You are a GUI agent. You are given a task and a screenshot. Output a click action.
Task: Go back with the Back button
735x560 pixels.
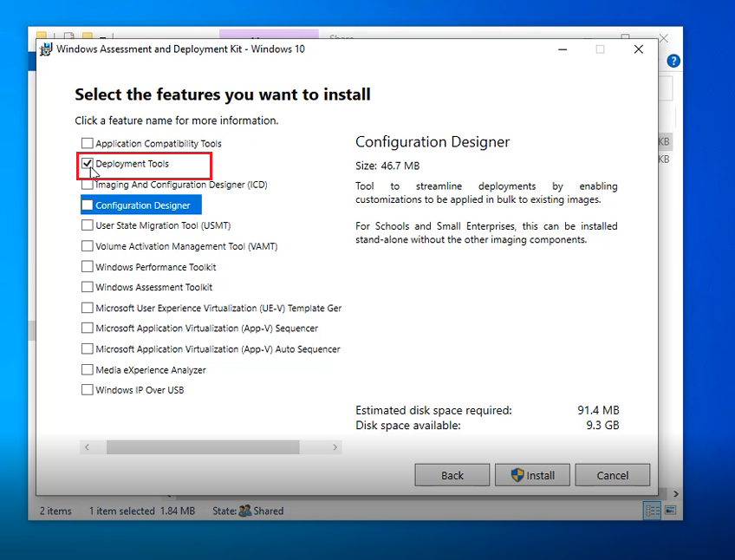[x=452, y=475]
